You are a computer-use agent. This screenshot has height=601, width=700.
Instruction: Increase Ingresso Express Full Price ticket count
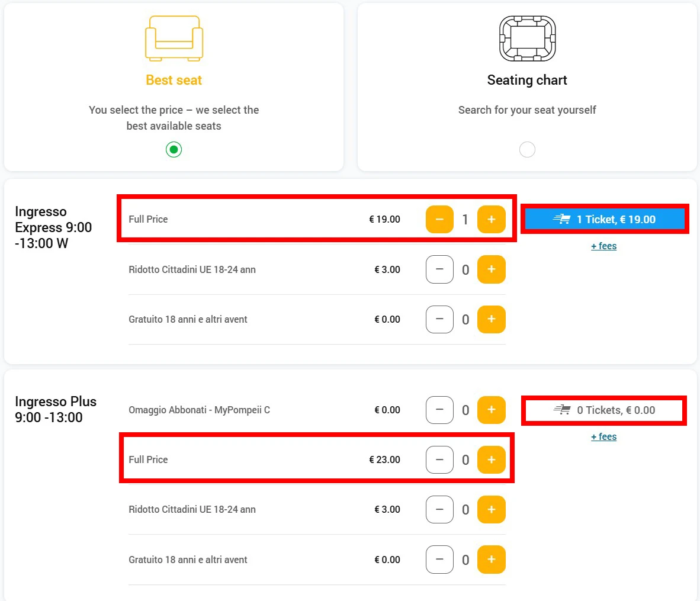[x=491, y=220]
